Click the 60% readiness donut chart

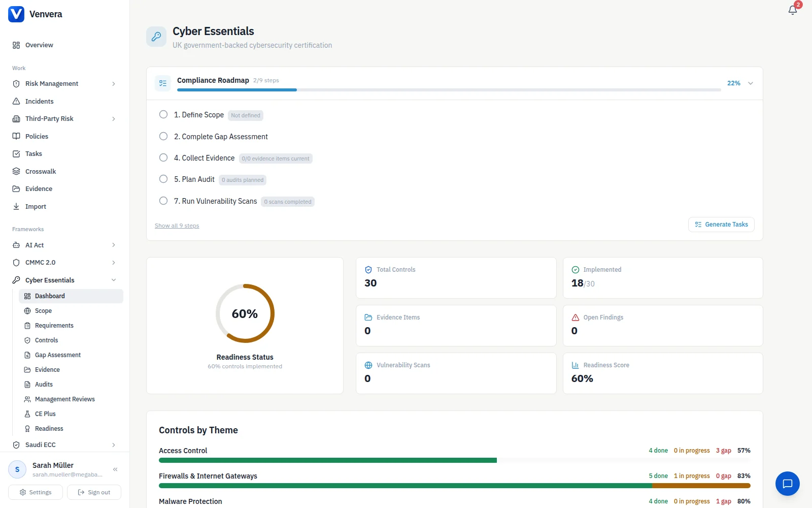(x=245, y=313)
